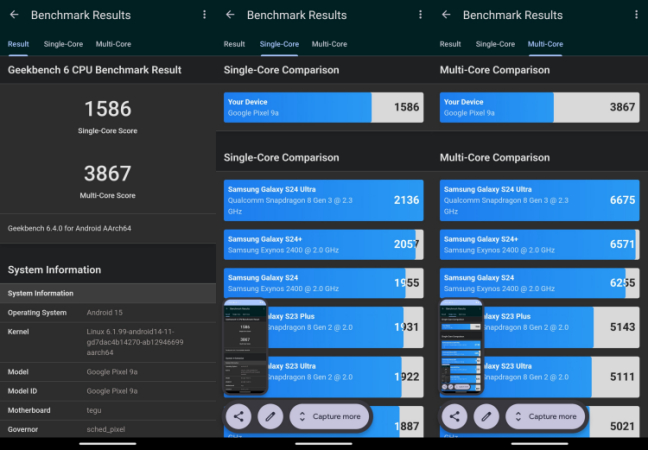Tap Motherboard value tegu

click(x=94, y=410)
